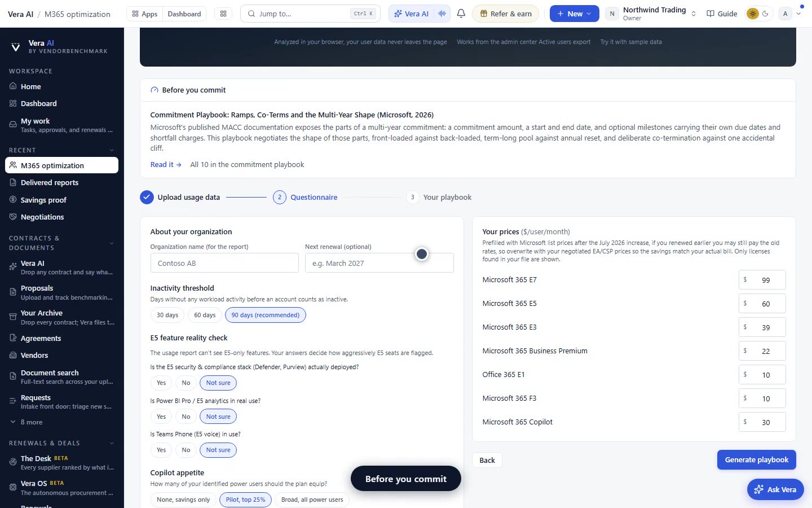Click the Refer & earn button
Image resolution: width=812 pixels, height=508 pixels.
click(505, 14)
